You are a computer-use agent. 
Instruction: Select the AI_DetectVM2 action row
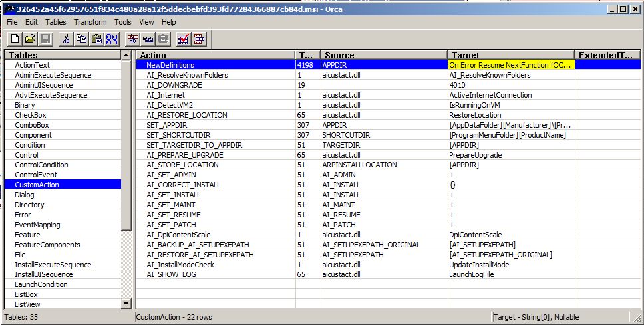pyautogui.click(x=169, y=105)
